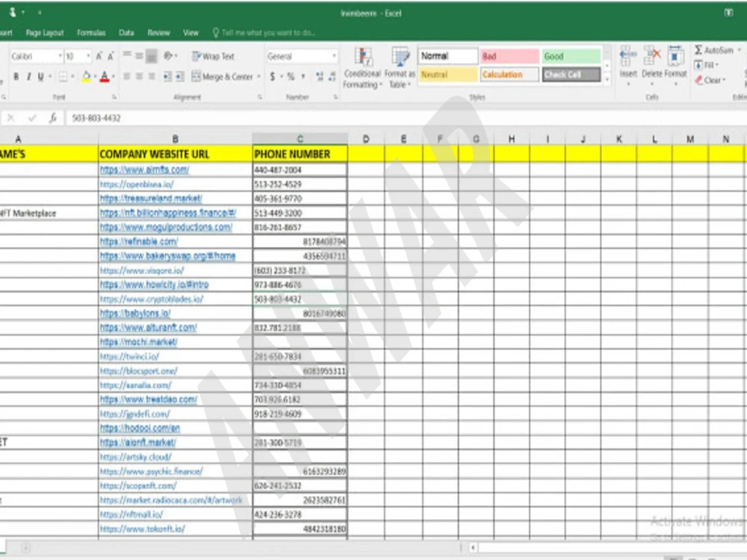Toggle Italic formatting
Image resolution: width=747 pixels, height=560 pixels.
28,77
